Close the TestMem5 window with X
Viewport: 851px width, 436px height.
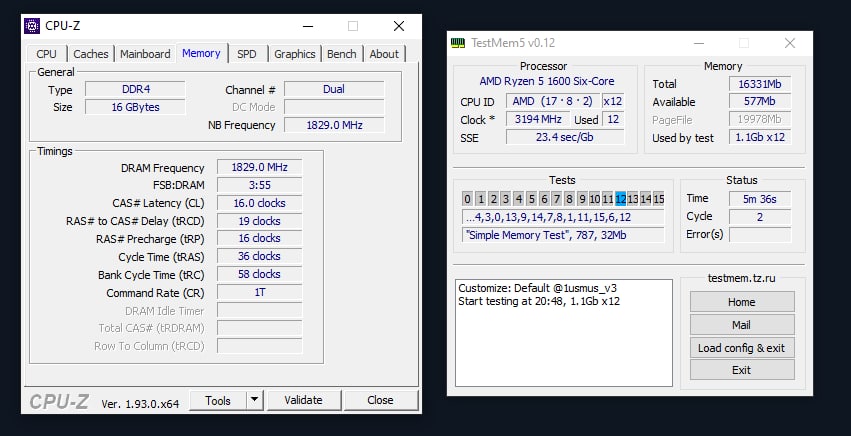790,43
